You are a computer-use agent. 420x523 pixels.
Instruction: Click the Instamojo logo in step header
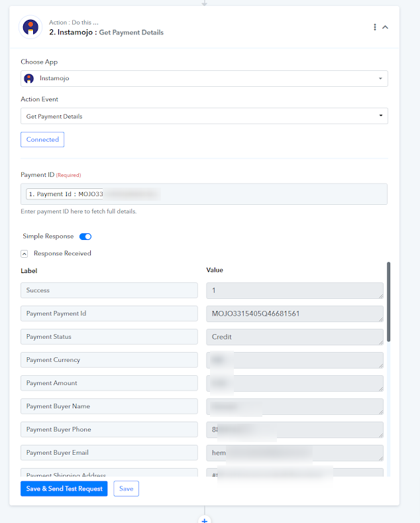pyautogui.click(x=30, y=27)
